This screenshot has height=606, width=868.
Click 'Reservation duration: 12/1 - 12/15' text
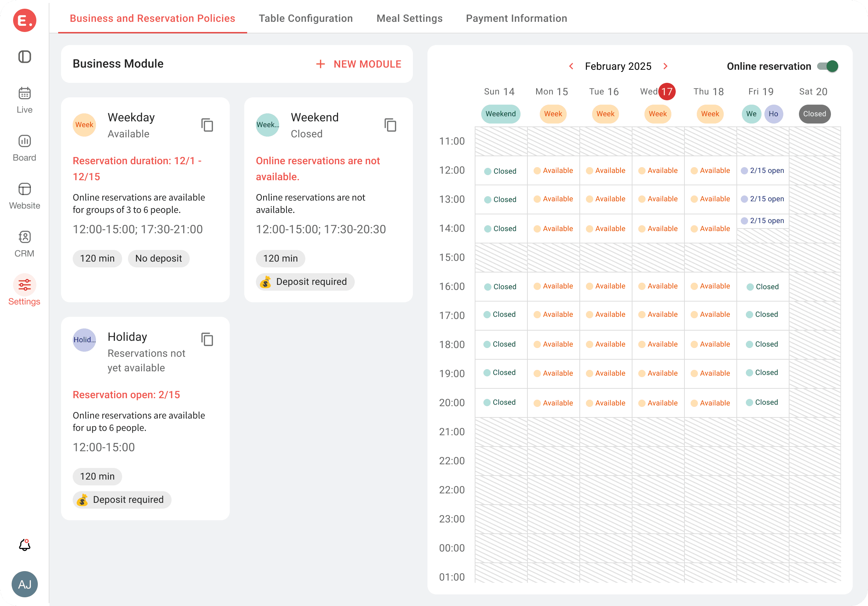[x=137, y=169]
